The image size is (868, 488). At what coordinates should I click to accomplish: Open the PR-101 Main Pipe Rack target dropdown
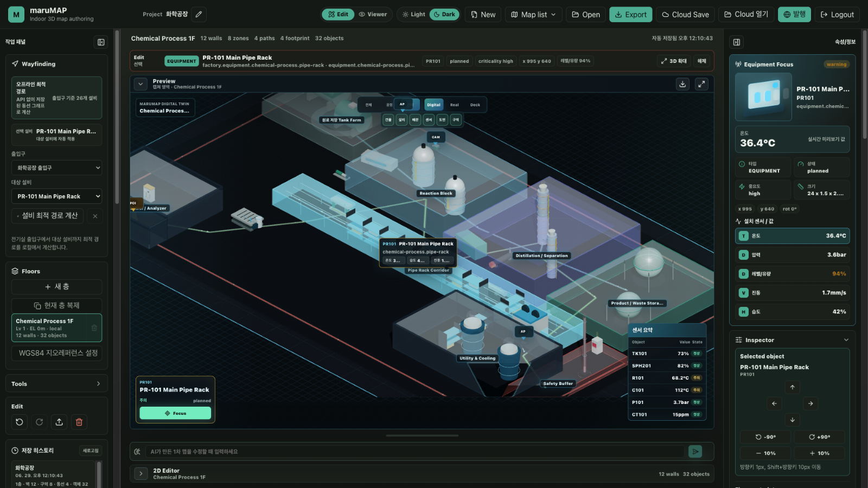(x=57, y=196)
